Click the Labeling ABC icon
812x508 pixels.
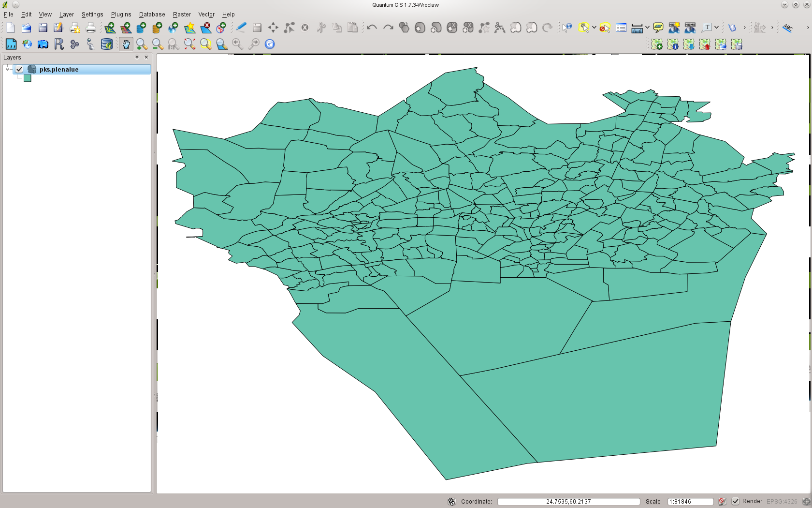point(788,28)
